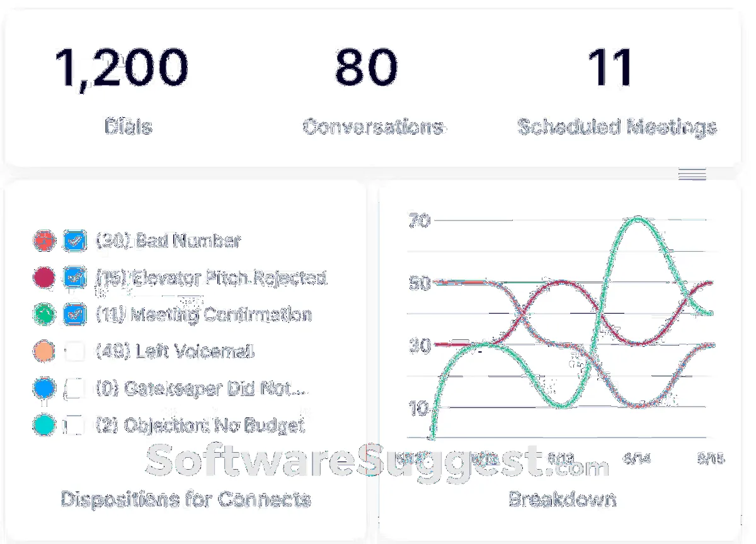The height and width of the screenshot is (544, 756).
Task: Click the red Bad Number legend dot
Action: (43, 240)
